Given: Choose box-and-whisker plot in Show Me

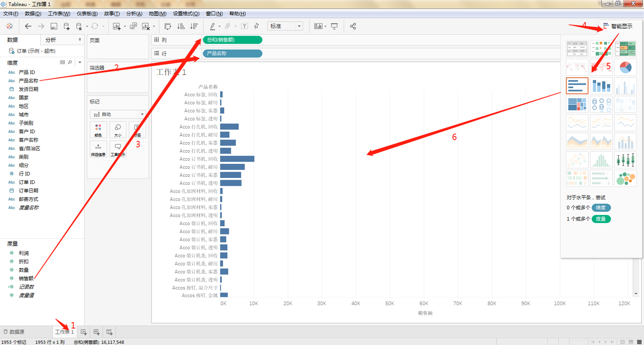Looking at the screenshot, I should 625,160.
